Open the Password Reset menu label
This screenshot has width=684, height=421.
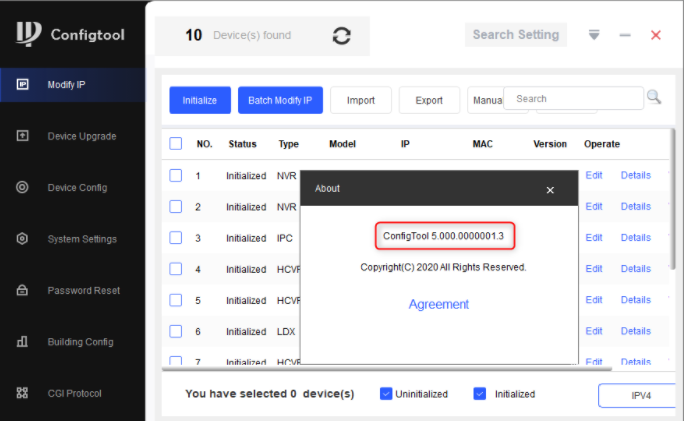84,291
